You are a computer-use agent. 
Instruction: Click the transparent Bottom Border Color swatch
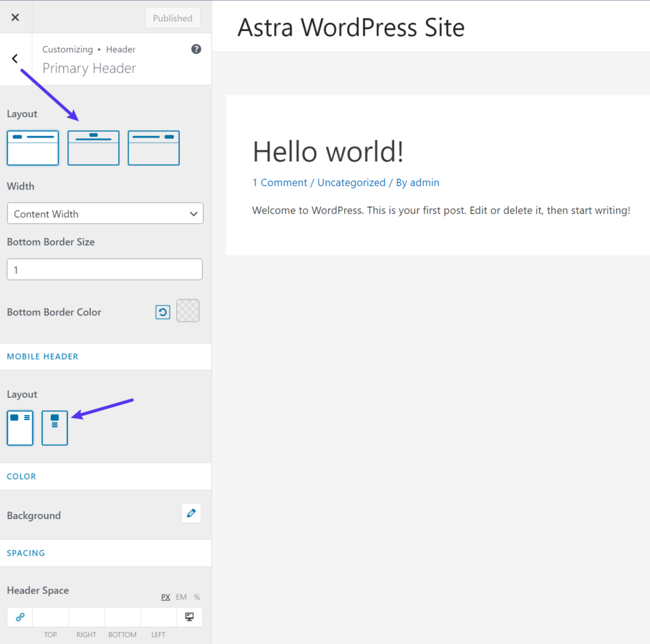[187, 311]
